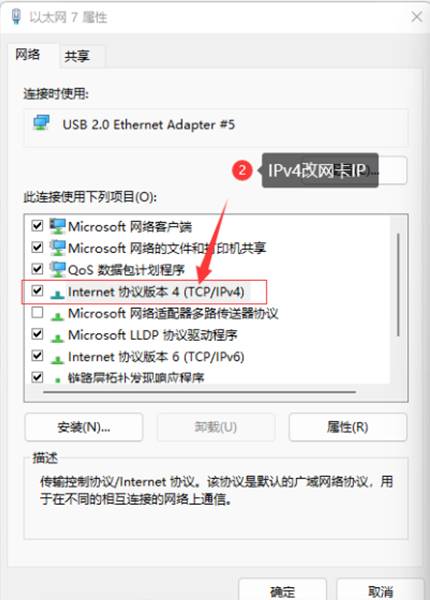This screenshot has width=430, height=600.
Task: Uncheck the Microsoft 网络客户端 checkbox
Action: 37,225
